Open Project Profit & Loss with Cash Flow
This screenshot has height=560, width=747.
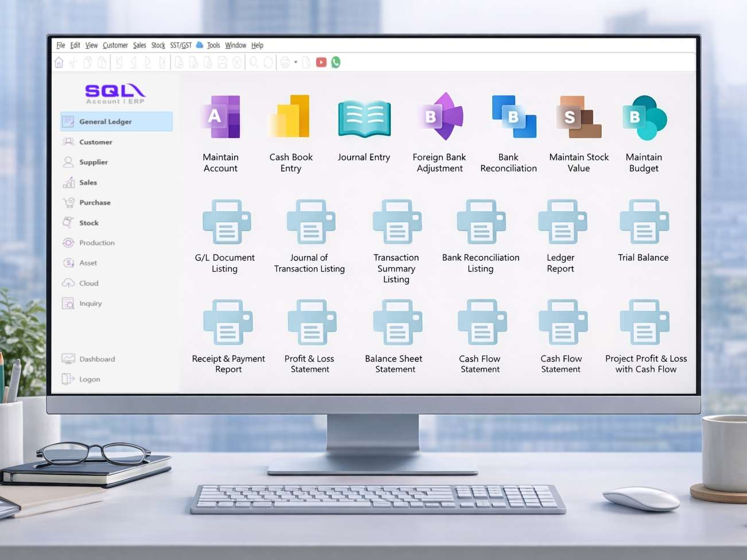[645, 322]
